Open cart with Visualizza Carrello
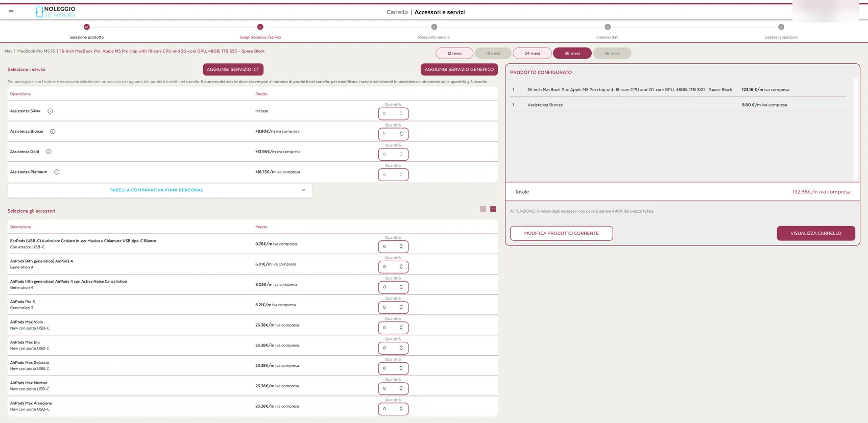The image size is (868, 423). point(816,233)
